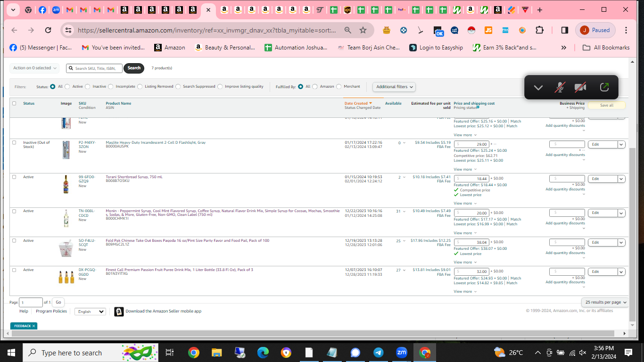Viewport: 644px width, 362px height.
Task: Select the Listing Removed radio button
Action: click(140, 87)
